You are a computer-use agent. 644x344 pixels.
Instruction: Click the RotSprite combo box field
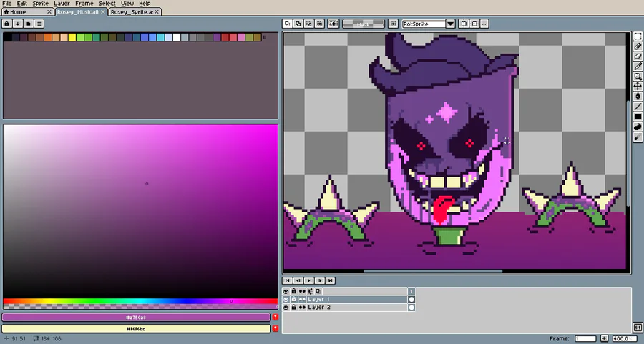point(424,24)
